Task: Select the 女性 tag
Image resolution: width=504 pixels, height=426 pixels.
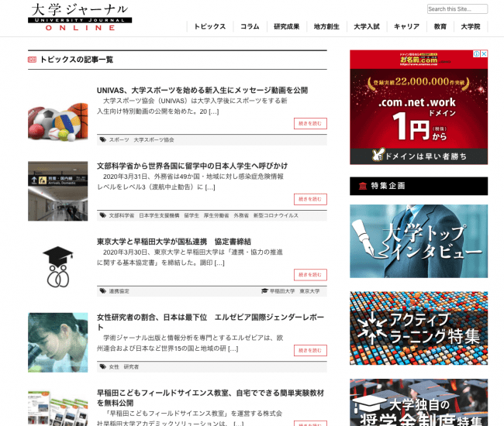Action: [114, 367]
